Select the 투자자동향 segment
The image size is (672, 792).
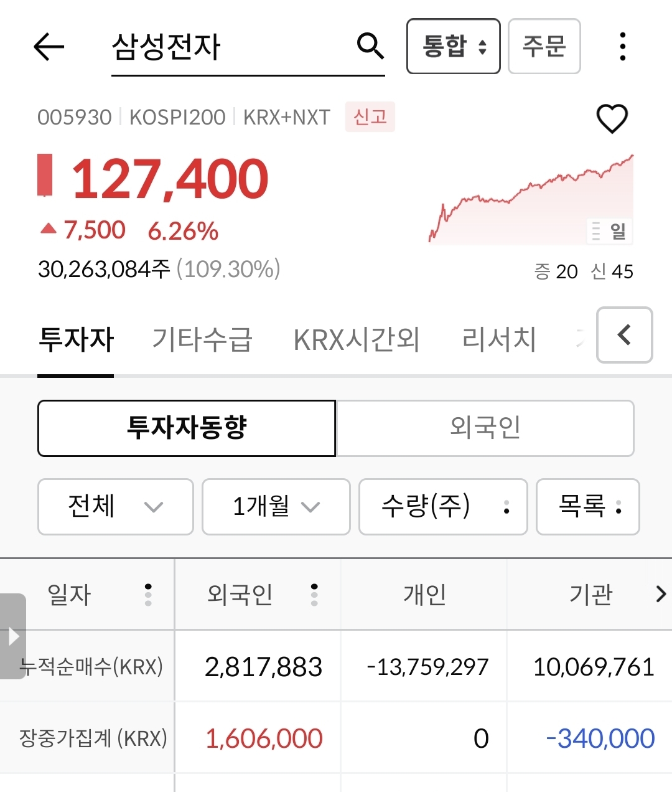point(187,428)
